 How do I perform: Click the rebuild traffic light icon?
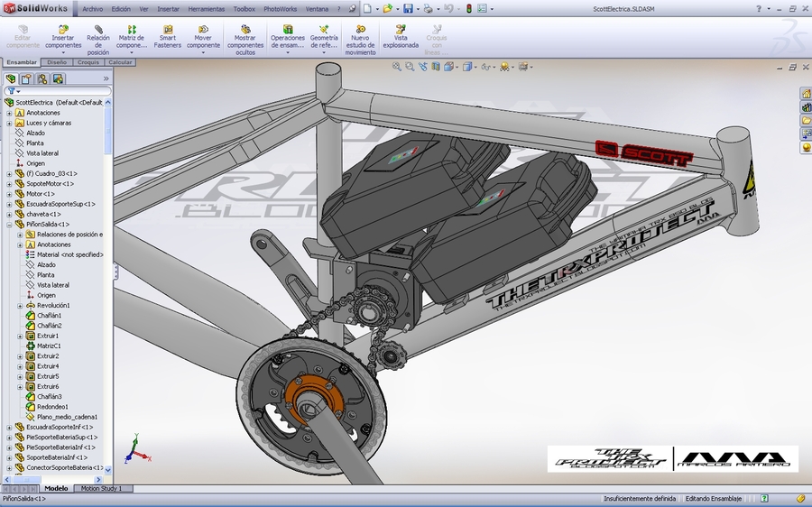(468, 8)
